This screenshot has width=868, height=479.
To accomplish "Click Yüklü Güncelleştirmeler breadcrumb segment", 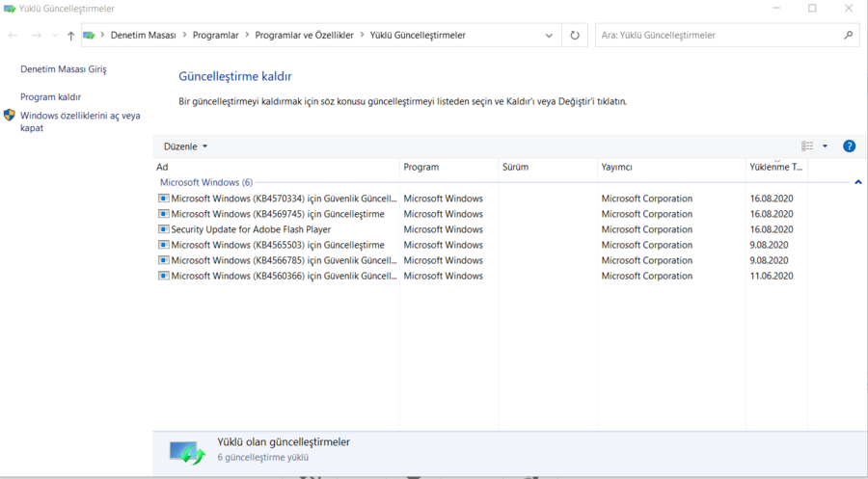I will point(418,36).
